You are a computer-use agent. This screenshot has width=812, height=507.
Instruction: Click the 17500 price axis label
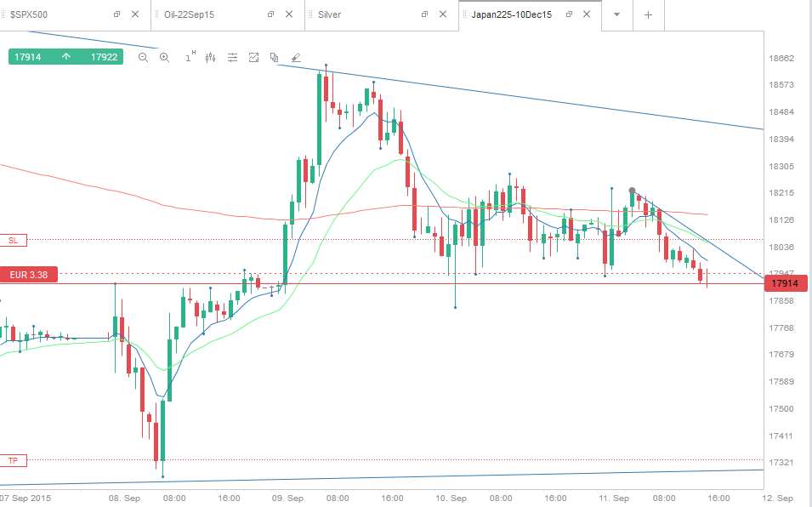[x=781, y=408]
